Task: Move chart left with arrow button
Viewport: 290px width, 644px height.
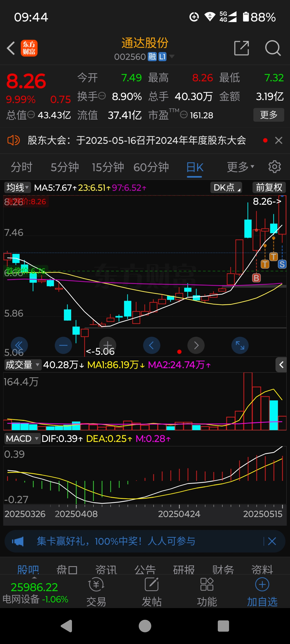Action: [x=152, y=345]
